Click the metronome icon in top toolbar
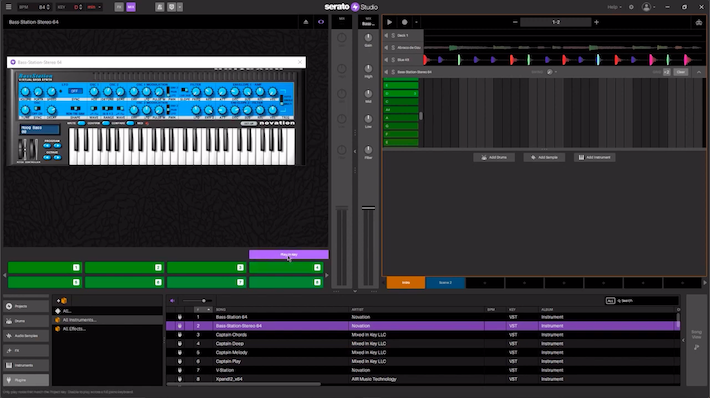This screenshot has width=710, height=398. (x=159, y=7)
